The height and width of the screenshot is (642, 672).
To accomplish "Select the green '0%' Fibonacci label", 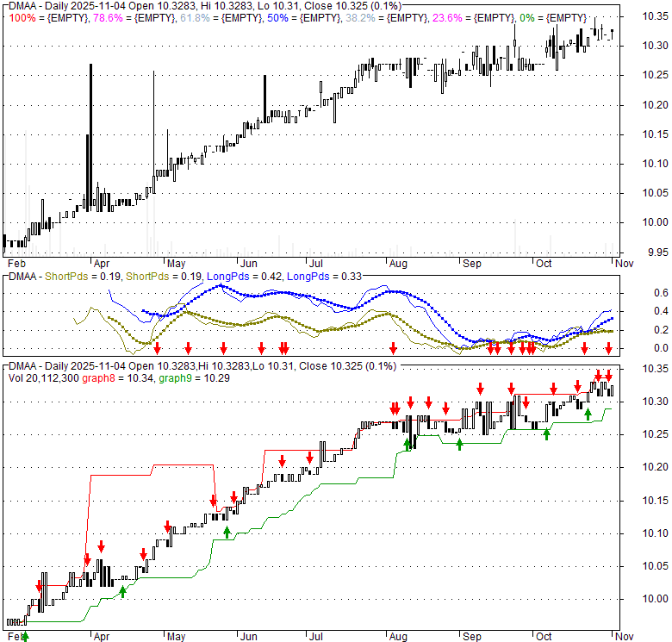I will coord(526,18).
